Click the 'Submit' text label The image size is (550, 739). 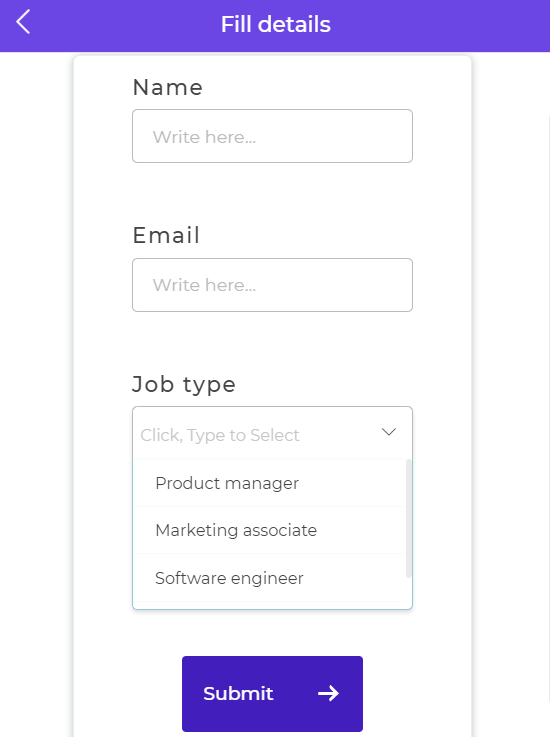238,694
